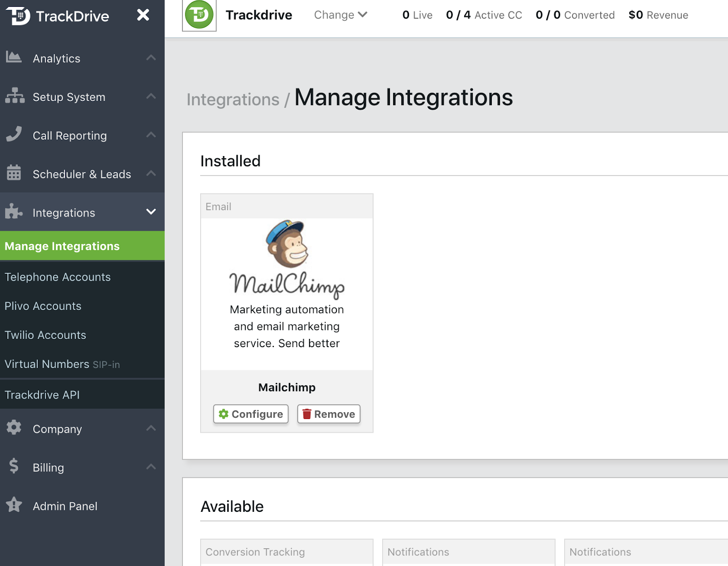Collapse the Integrations menu chevron
This screenshot has width=728, height=566.
point(151,212)
